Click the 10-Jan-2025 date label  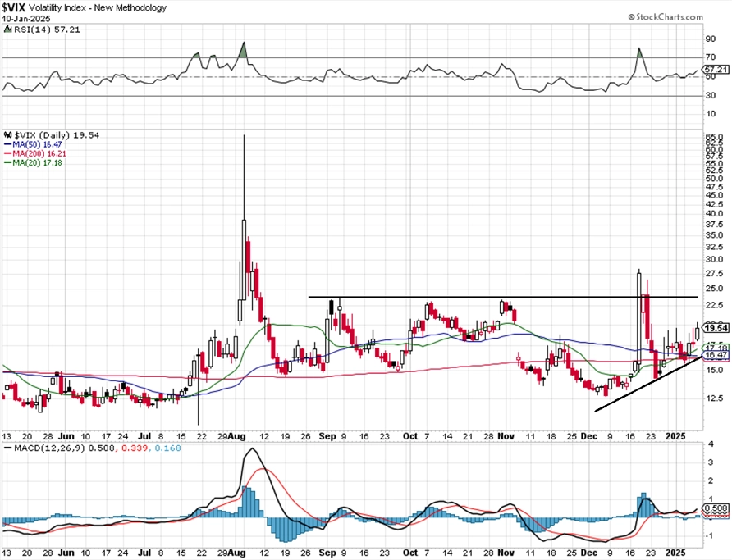[19, 19]
